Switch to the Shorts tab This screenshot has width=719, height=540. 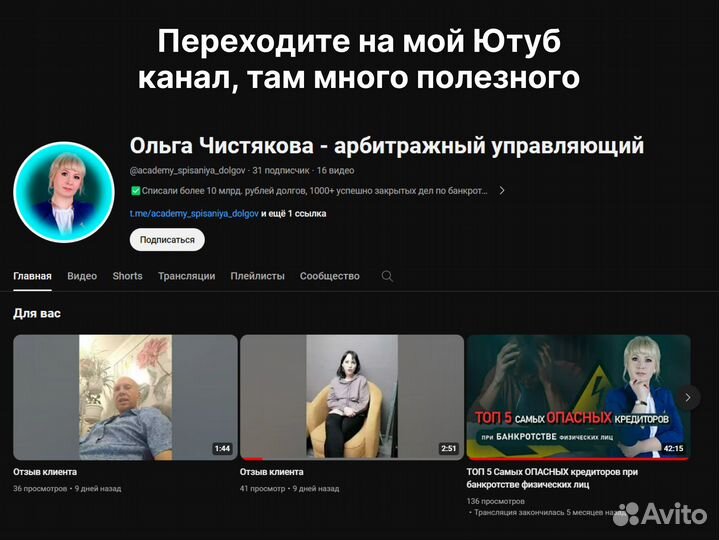point(127,276)
